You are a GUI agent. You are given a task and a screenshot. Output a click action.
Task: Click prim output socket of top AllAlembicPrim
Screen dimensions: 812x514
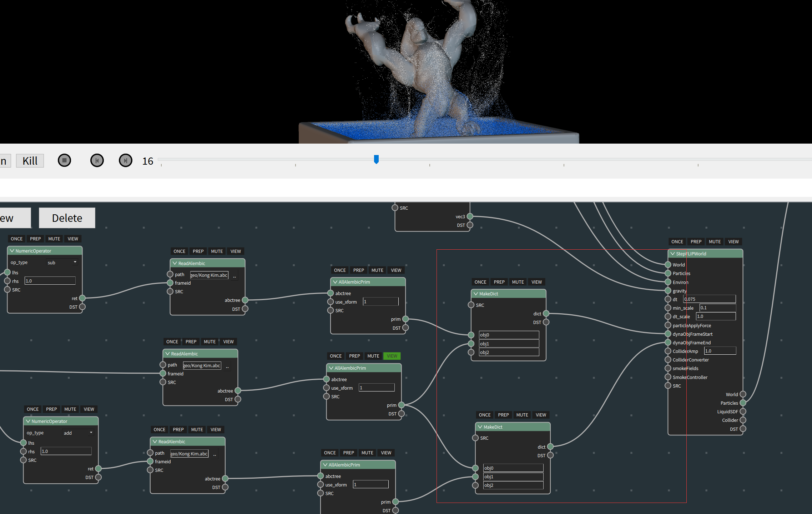(x=405, y=319)
